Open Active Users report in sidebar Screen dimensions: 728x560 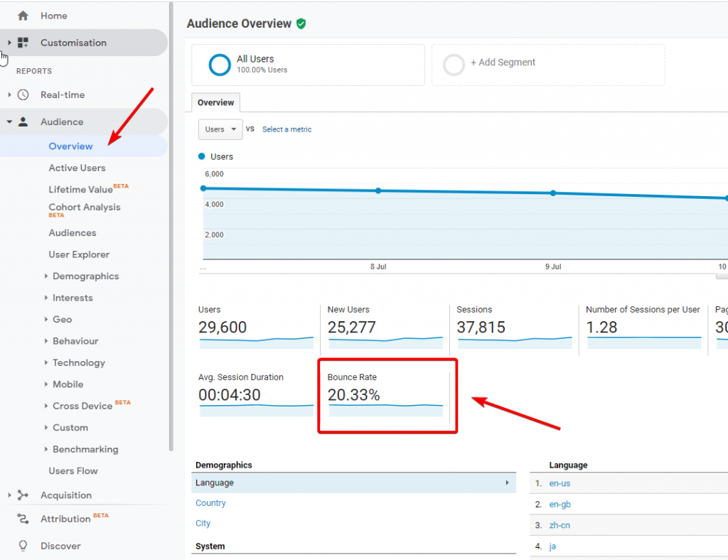[x=77, y=168]
